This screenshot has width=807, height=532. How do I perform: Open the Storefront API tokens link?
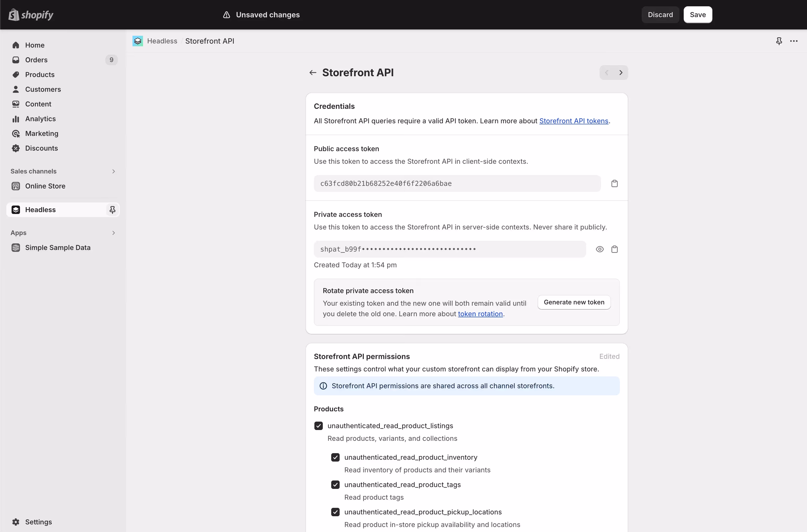tap(574, 121)
